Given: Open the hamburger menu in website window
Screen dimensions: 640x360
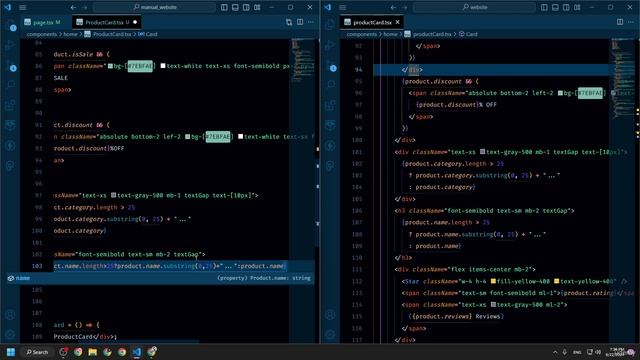Looking at the screenshot, I should (343, 7).
